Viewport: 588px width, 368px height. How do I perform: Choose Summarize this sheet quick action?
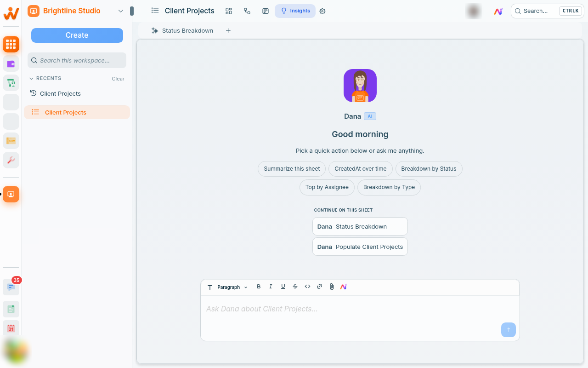[x=292, y=169]
